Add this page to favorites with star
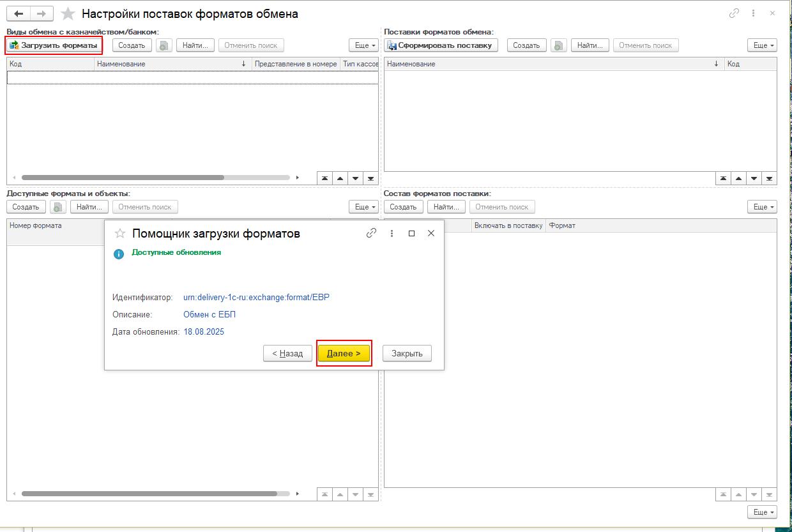The height and width of the screenshot is (532, 792). click(68, 13)
